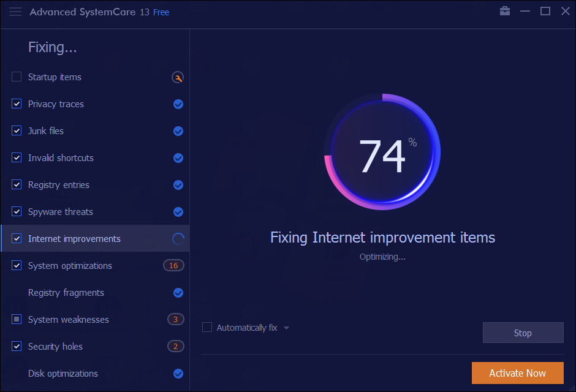Uncheck the Junk files checkbox
This screenshot has width=576, height=392.
(17, 130)
